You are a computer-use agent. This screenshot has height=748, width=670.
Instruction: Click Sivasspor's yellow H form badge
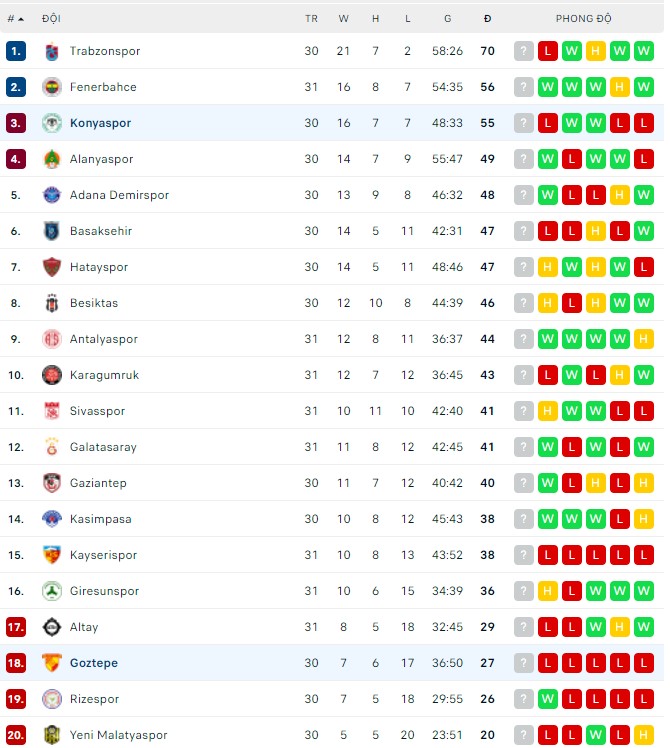click(548, 411)
